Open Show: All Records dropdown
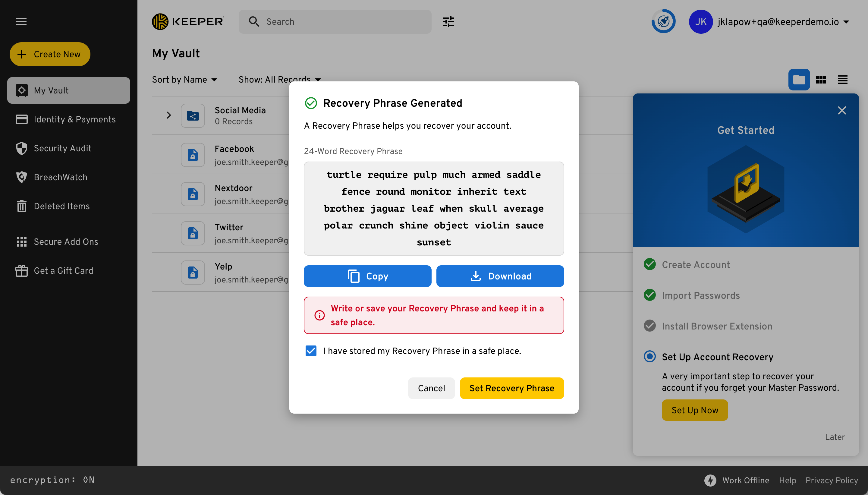868x495 pixels. point(279,80)
